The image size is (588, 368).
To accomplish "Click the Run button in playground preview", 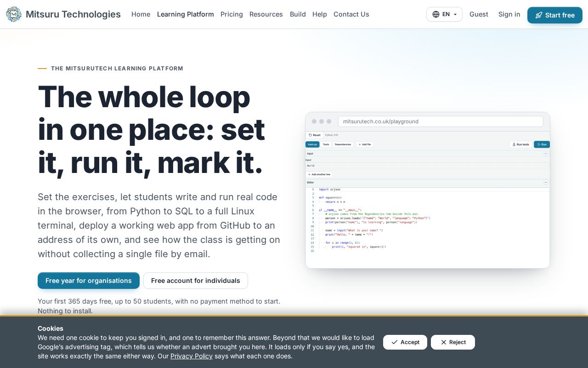I will click(x=542, y=144).
